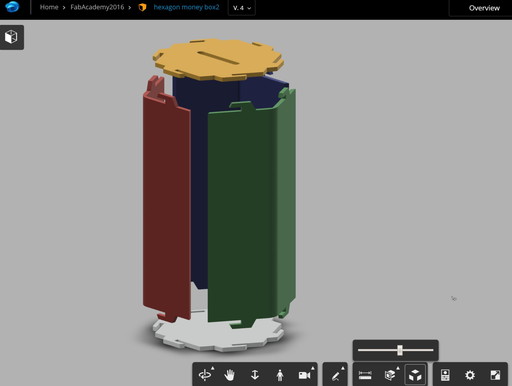
Task: Toggle the Explode model tool
Action: pos(415,375)
